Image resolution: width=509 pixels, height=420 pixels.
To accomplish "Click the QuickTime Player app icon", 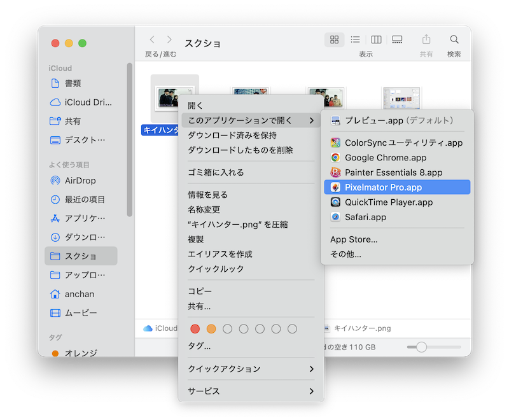I will pyautogui.click(x=335, y=202).
